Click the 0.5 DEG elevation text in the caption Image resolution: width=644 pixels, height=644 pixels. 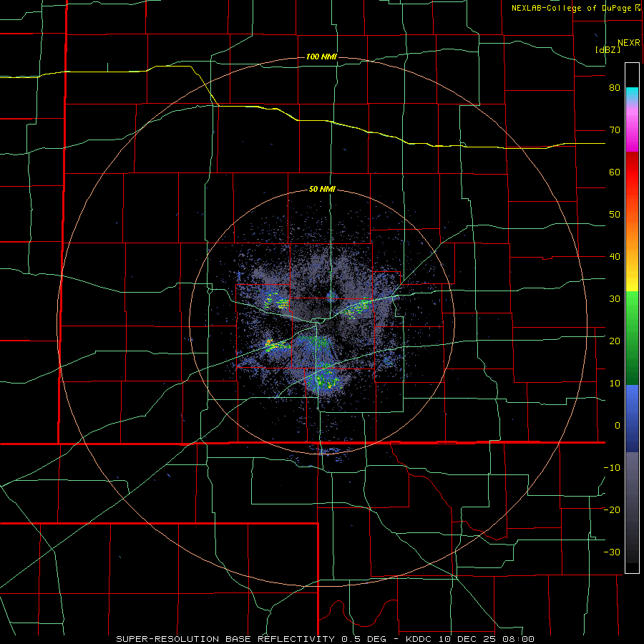366,639
